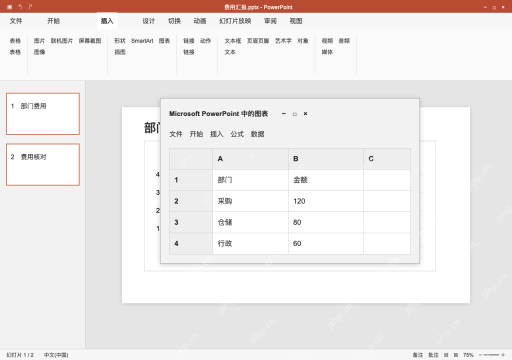Image resolution: width=512 pixels, height=360 pixels.
Task: Switch to the 设计 ribbon tab
Action: click(x=149, y=21)
